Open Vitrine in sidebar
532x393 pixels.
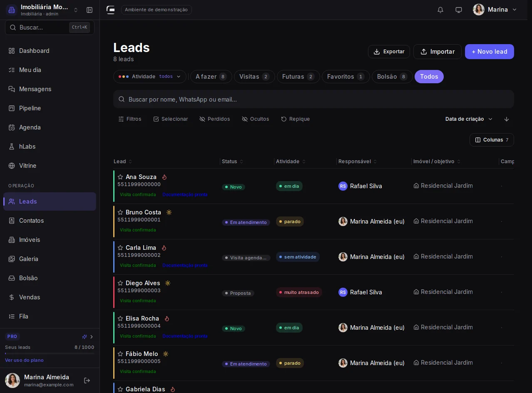50,166
